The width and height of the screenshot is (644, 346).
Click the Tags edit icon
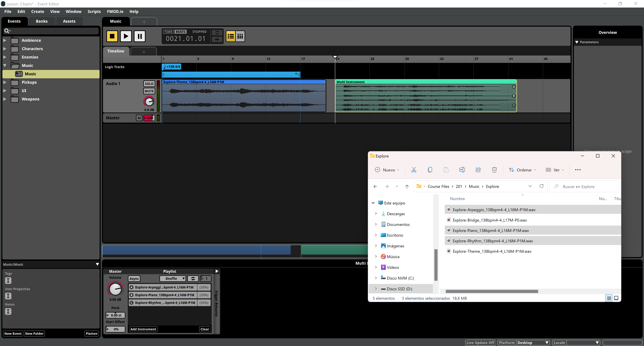8,280
